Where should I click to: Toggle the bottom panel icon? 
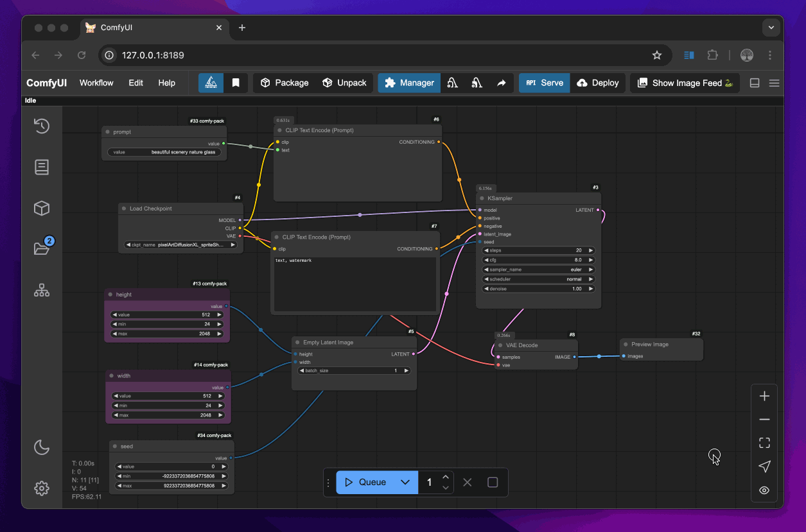click(755, 83)
